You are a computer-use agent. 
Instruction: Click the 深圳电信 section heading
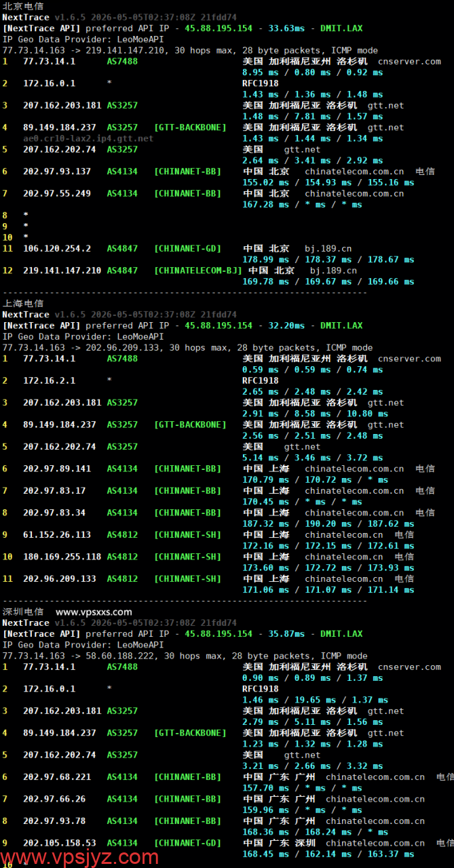(22, 612)
